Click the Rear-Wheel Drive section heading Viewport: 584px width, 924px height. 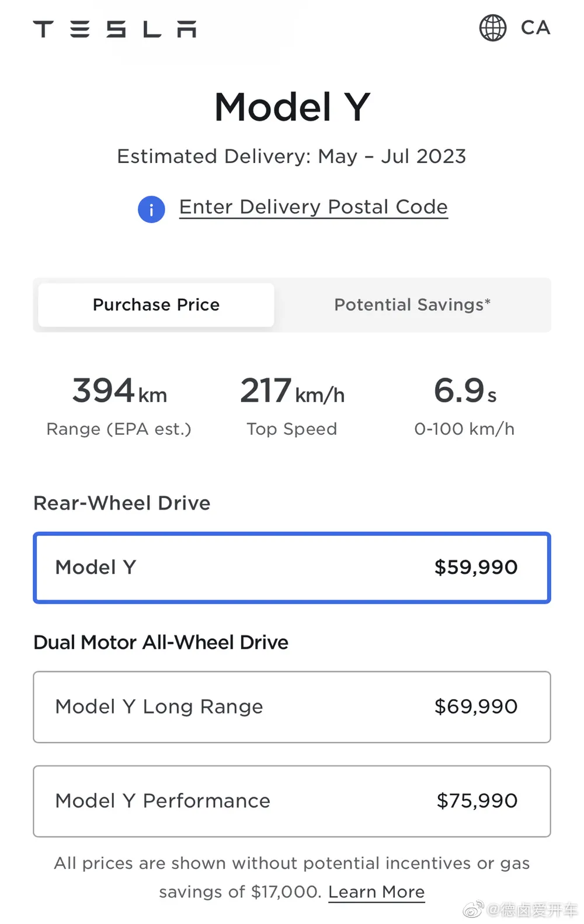(121, 503)
